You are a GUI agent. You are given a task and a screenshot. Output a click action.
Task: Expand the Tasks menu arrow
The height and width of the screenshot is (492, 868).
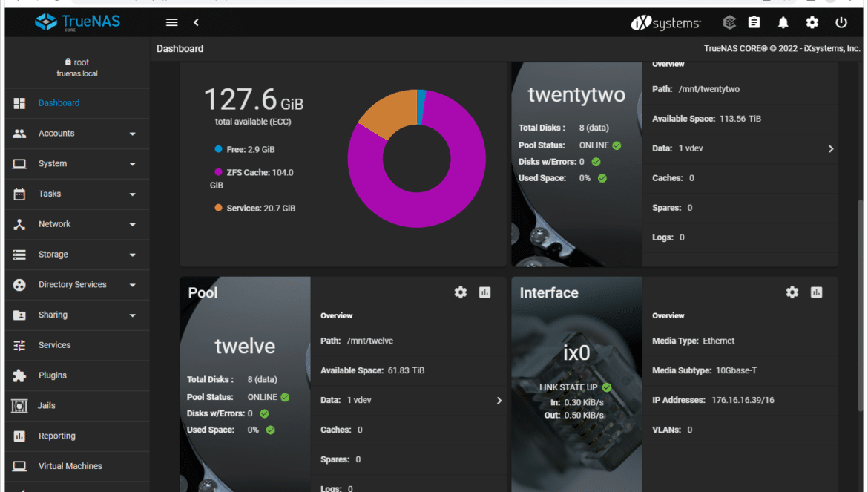132,194
